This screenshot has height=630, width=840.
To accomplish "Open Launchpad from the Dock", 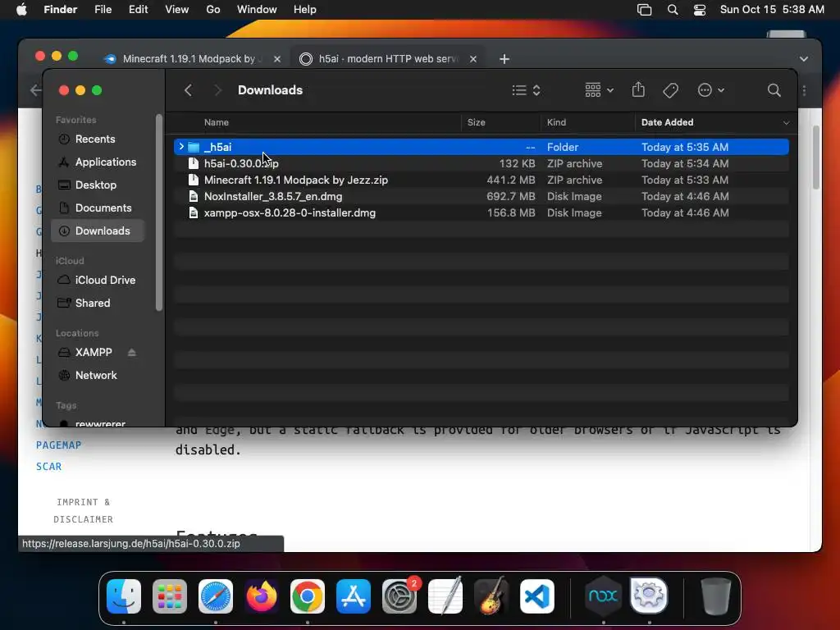I will tap(170, 596).
